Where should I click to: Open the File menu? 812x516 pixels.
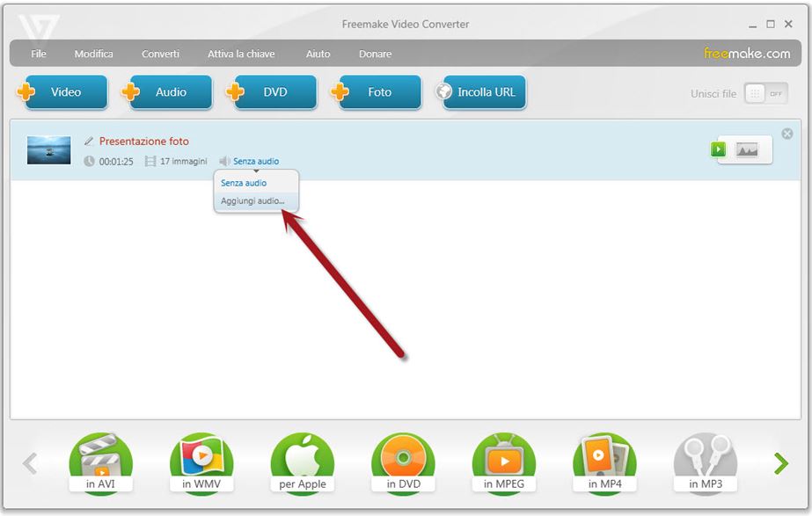(x=39, y=54)
